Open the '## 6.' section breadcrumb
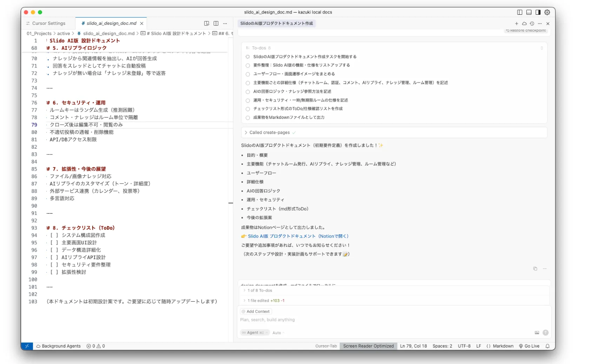 [x=223, y=33]
